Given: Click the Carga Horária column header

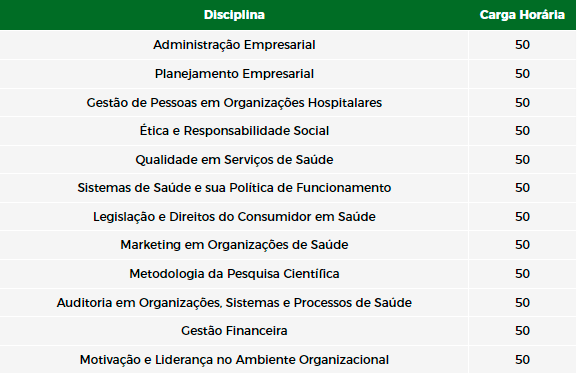Looking at the screenshot, I should coord(522,15).
